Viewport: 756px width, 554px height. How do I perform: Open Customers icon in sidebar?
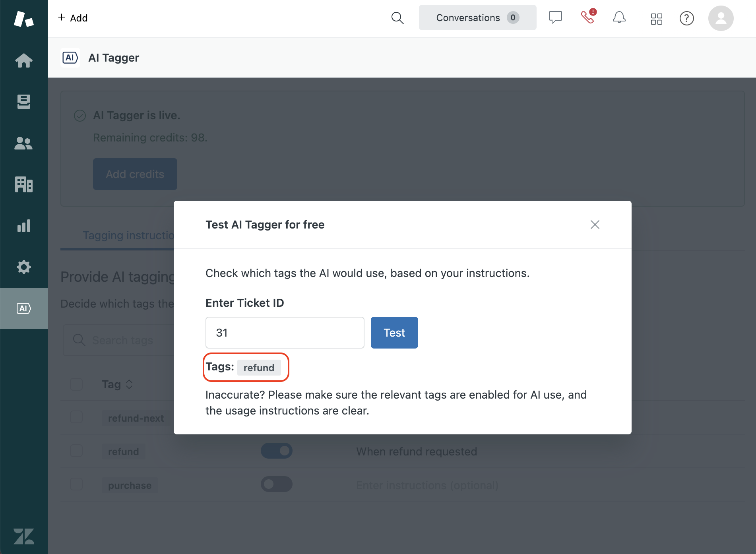(x=23, y=143)
